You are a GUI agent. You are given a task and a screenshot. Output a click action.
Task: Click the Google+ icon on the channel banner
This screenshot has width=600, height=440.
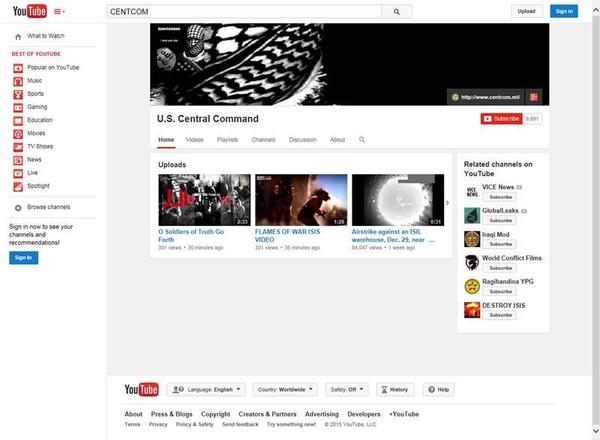coord(536,97)
